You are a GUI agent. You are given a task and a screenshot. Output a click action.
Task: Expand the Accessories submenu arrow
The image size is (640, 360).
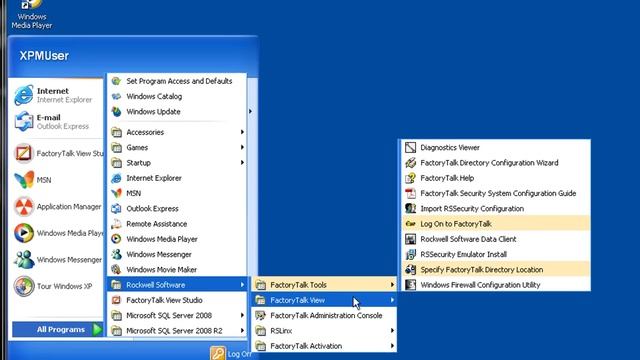click(242, 132)
